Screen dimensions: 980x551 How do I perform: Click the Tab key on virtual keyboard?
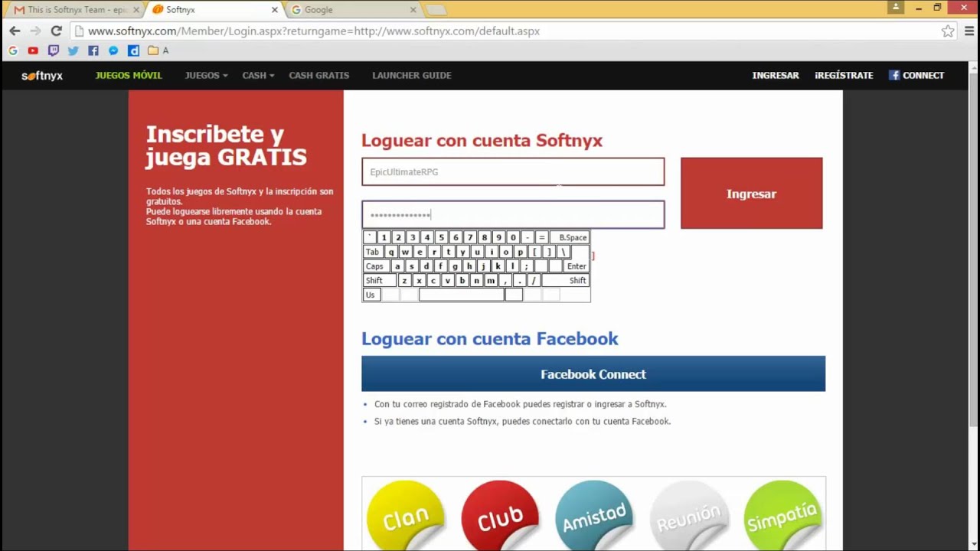pos(373,252)
